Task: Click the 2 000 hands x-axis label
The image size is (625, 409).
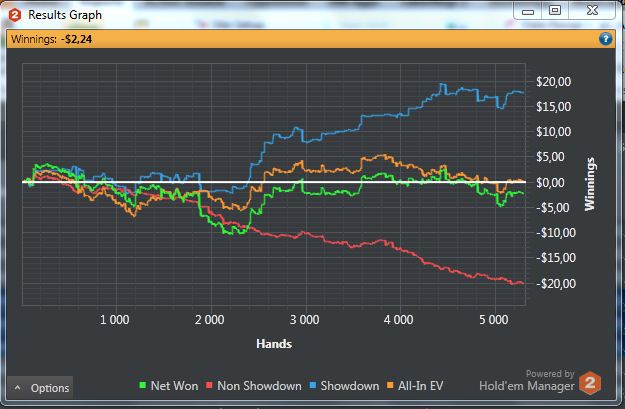Action: pos(209,320)
